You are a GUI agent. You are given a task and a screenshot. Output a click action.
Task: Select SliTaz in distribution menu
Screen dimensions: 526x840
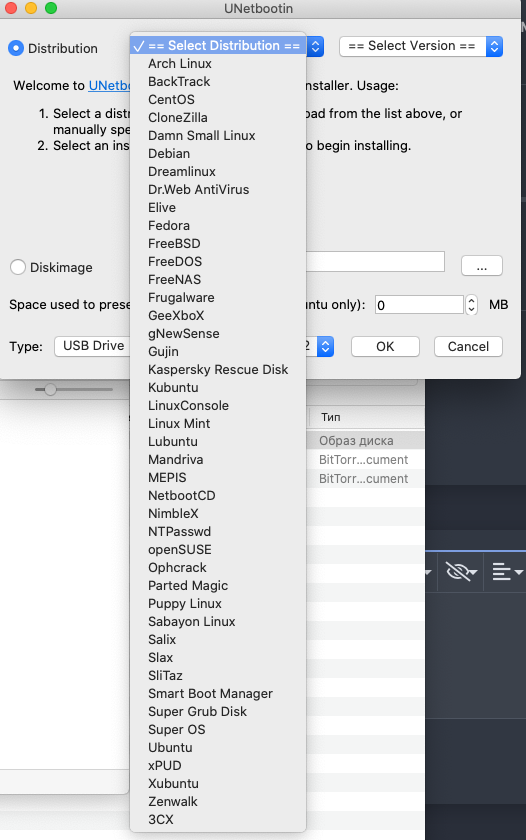(x=218, y=676)
